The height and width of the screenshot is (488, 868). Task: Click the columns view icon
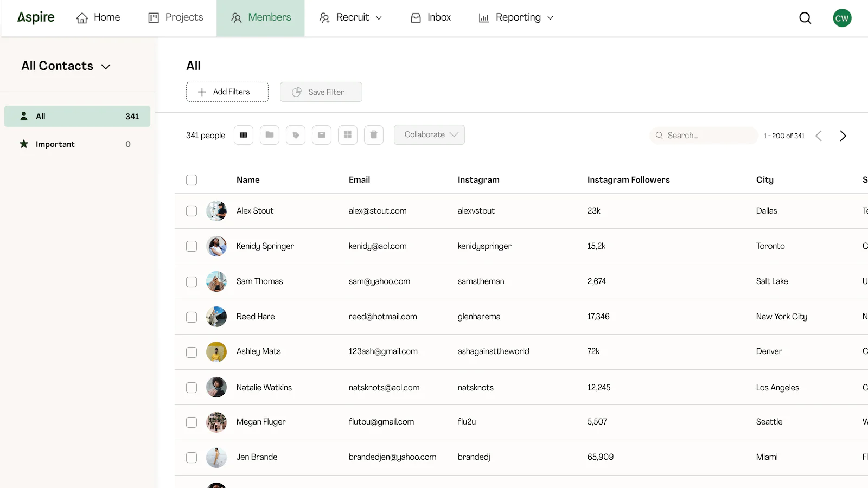click(x=244, y=135)
